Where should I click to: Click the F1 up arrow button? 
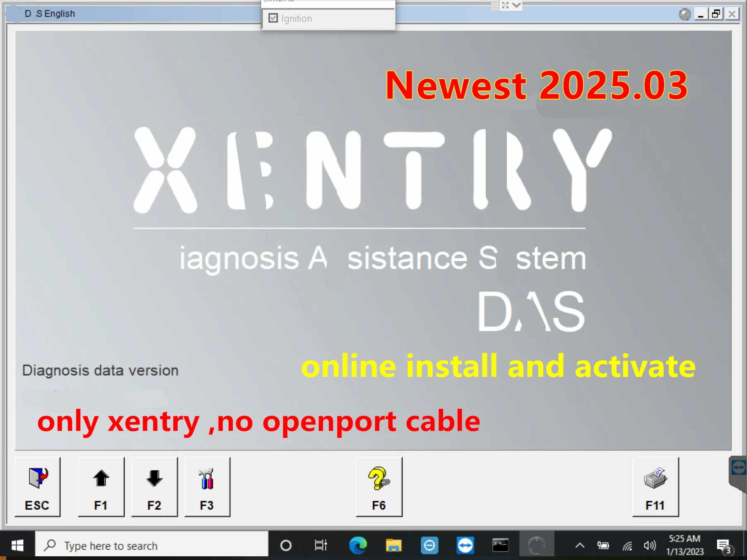(x=101, y=487)
